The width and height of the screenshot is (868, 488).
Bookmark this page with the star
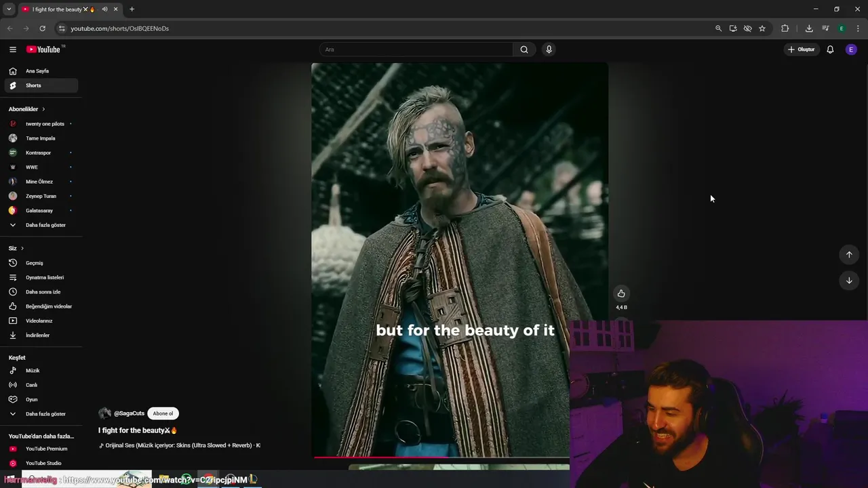pyautogui.click(x=762, y=28)
